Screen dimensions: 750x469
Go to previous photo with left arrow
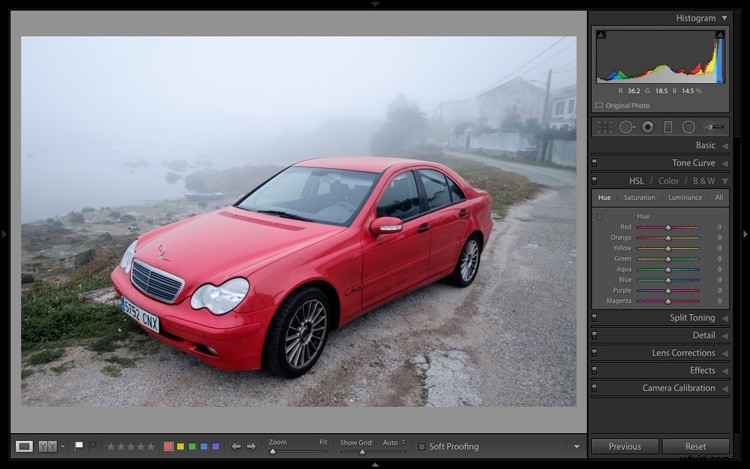236,447
